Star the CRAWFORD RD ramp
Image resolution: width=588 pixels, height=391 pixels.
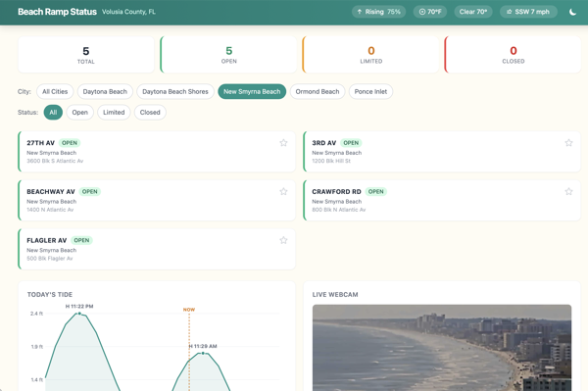pyautogui.click(x=568, y=191)
